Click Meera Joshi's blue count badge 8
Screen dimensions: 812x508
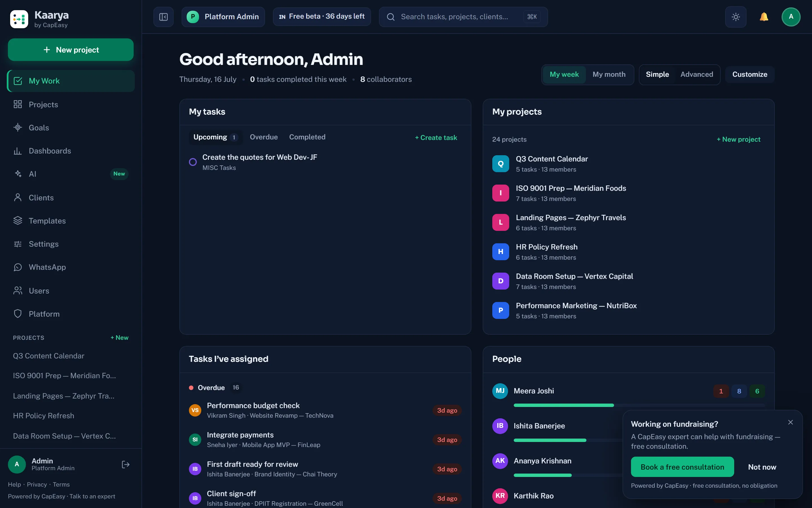click(739, 391)
